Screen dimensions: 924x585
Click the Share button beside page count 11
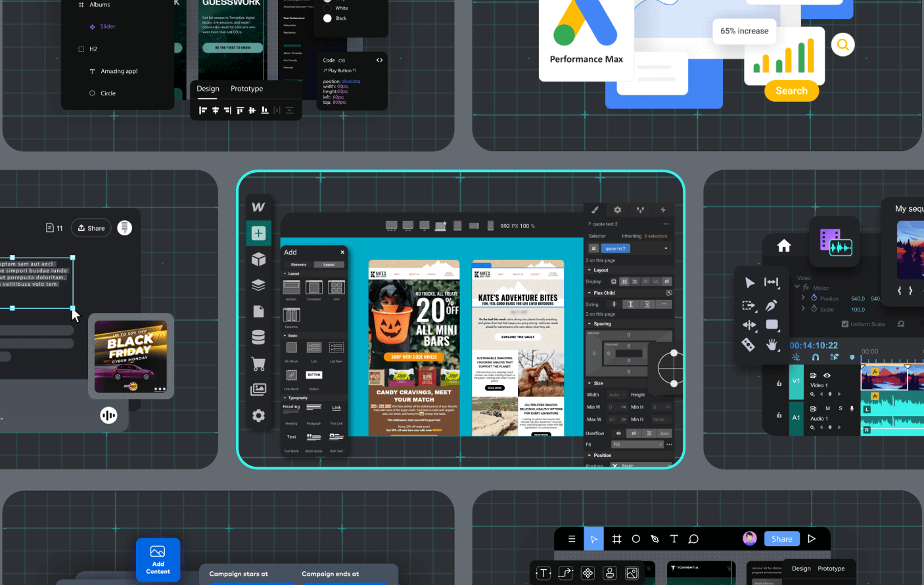pyautogui.click(x=91, y=228)
